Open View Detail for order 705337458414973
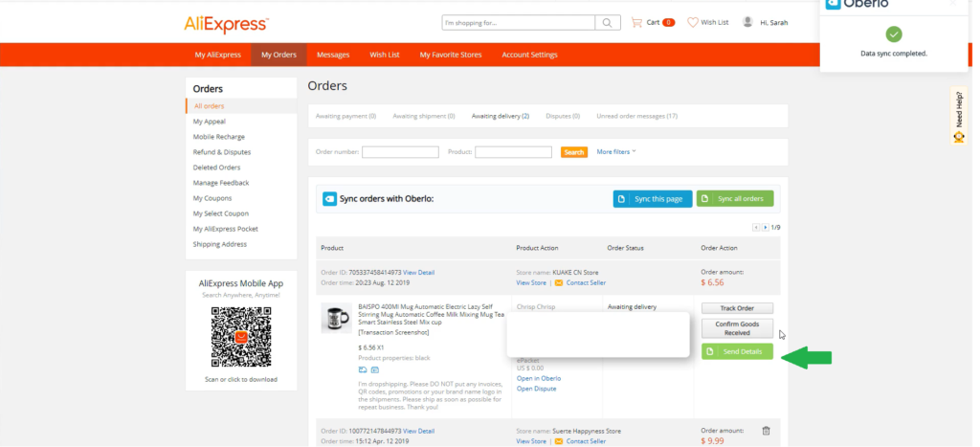Screen dimensions: 980x447 tap(419, 273)
